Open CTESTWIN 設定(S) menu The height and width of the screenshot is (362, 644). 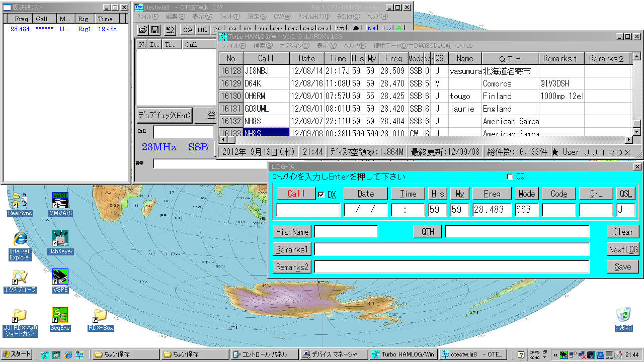pyautogui.click(x=257, y=17)
